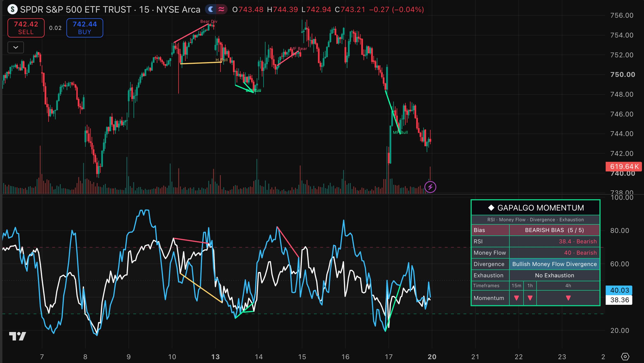Click the 756.00 price axis label
The image size is (644, 363).
point(622,15)
